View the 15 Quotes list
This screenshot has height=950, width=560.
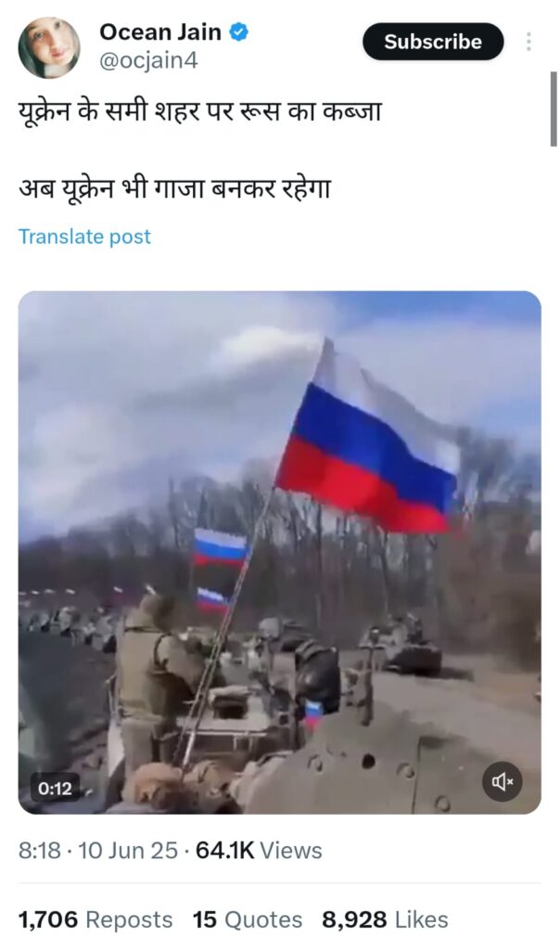coord(247,919)
